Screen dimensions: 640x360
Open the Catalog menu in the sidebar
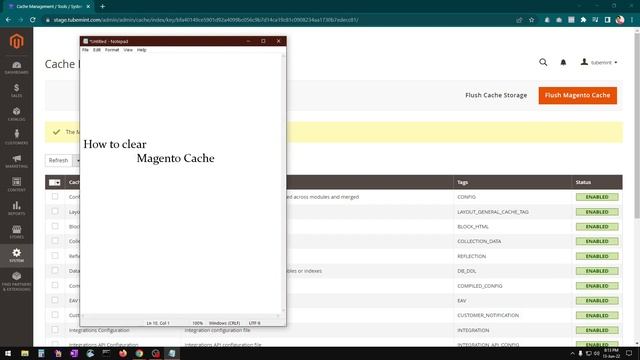coord(16,114)
